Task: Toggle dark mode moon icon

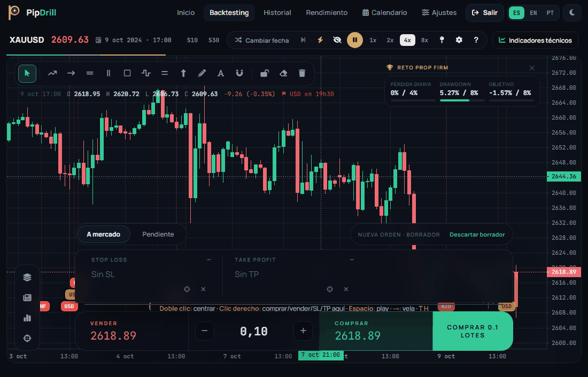Action: click(572, 13)
